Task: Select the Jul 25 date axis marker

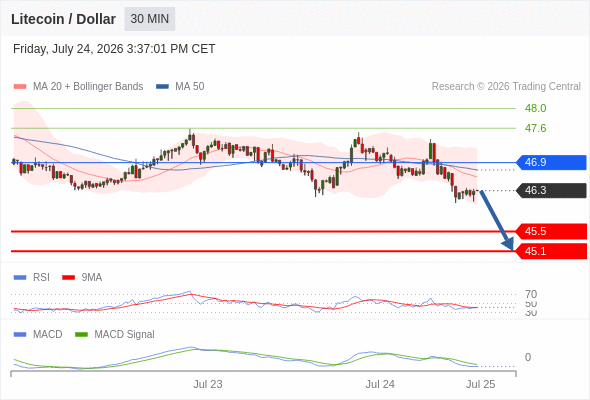Action: pyautogui.click(x=481, y=384)
